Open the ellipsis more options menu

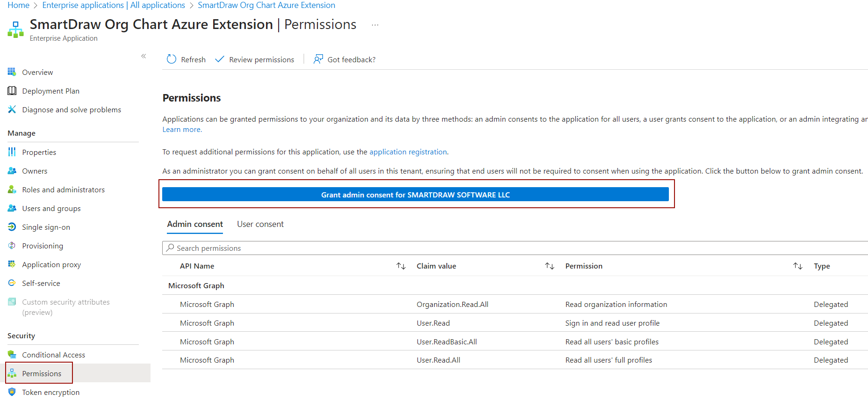[375, 25]
